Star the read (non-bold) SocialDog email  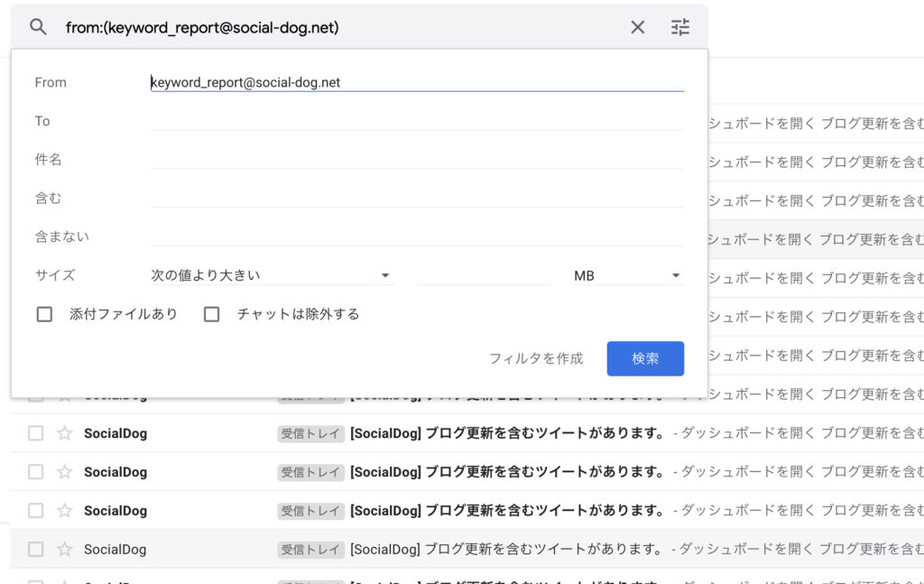pyautogui.click(x=64, y=549)
